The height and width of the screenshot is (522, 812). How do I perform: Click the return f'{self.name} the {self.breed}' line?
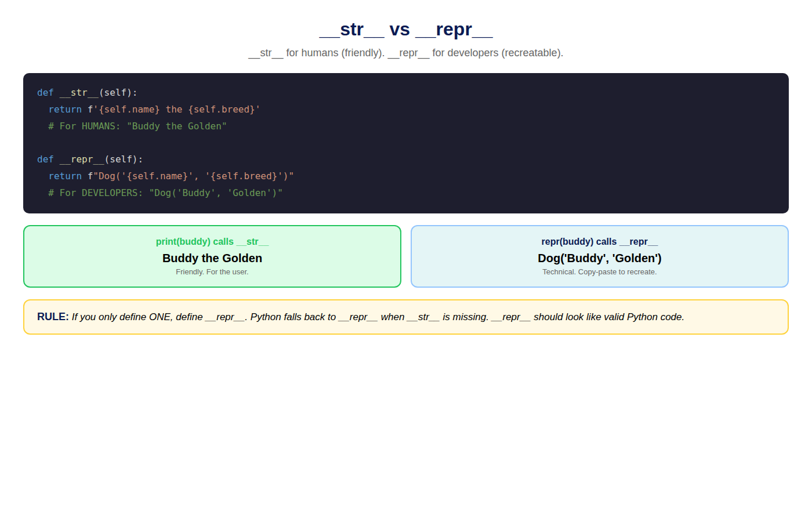tap(154, 110)
